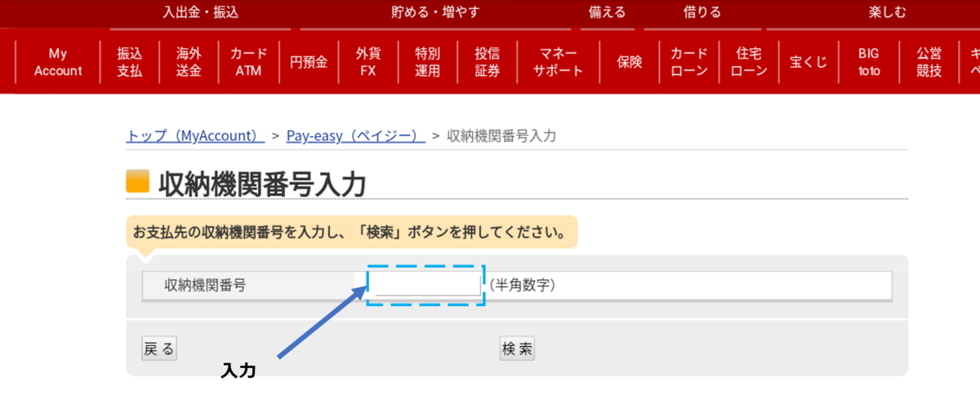The width and height of the screenshot is (980, 395).
Task: Go to My Account menu
Action: coord(58,62)
